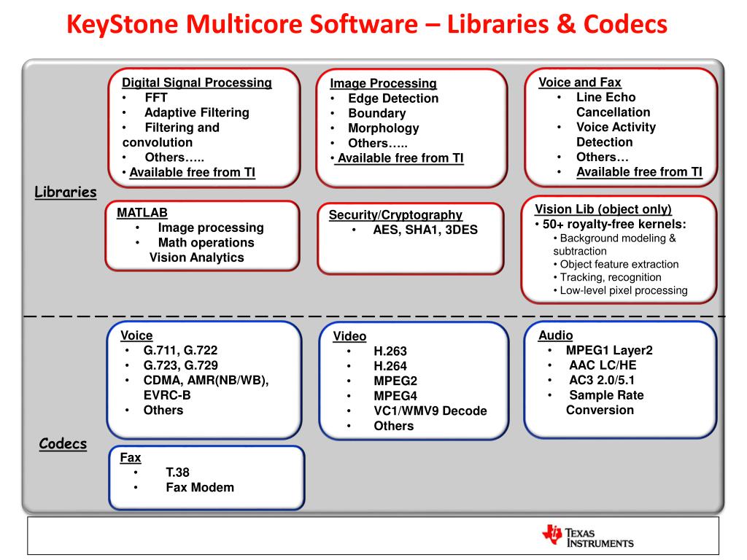Click the Morphology bullet item
The width and height of the screenshot is (747, 560).
[384, 128]
